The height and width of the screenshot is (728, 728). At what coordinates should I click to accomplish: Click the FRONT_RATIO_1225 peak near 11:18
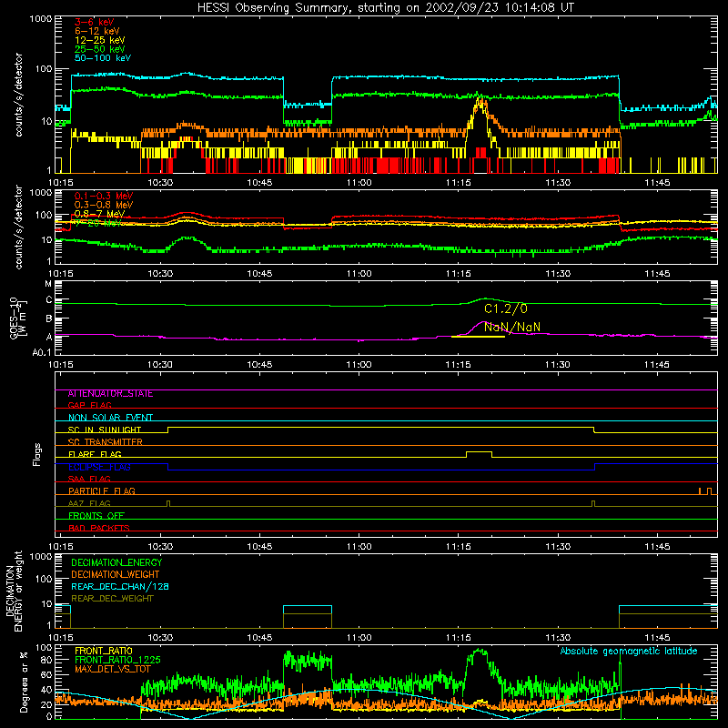[x=479, y=651]
